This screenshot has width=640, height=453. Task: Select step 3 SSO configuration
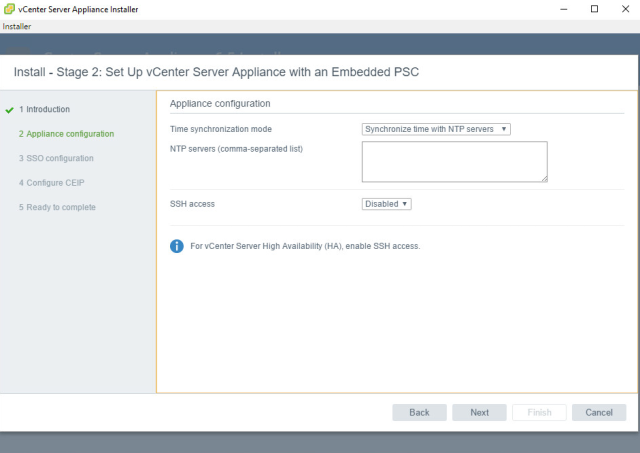pos(56,158)
